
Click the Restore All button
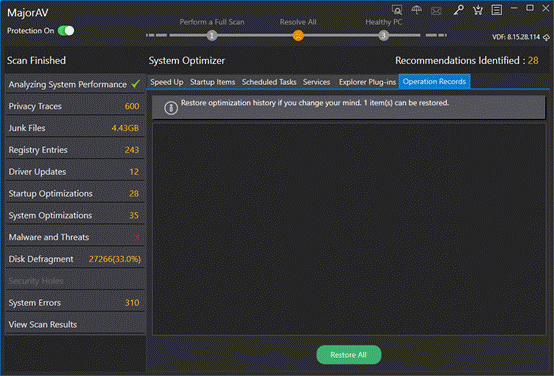point(349,355)
